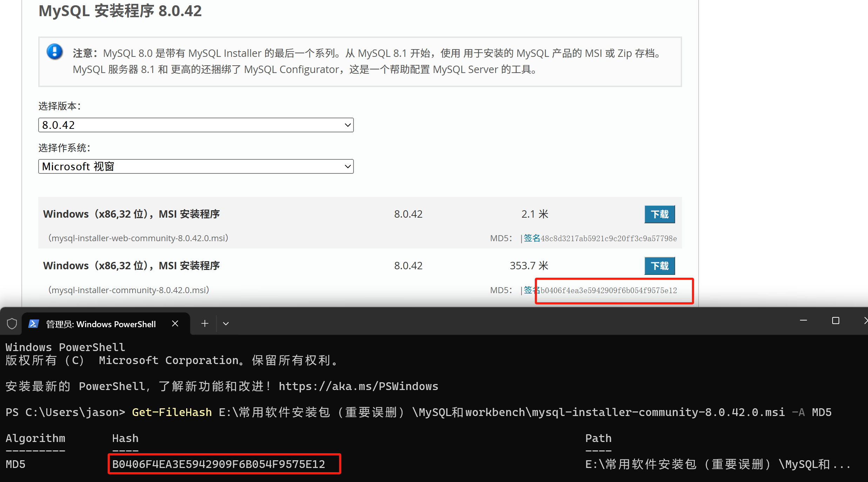The image size is (868, 482).
Task: Download the 2.1 MB web installer
Action: 659,214
